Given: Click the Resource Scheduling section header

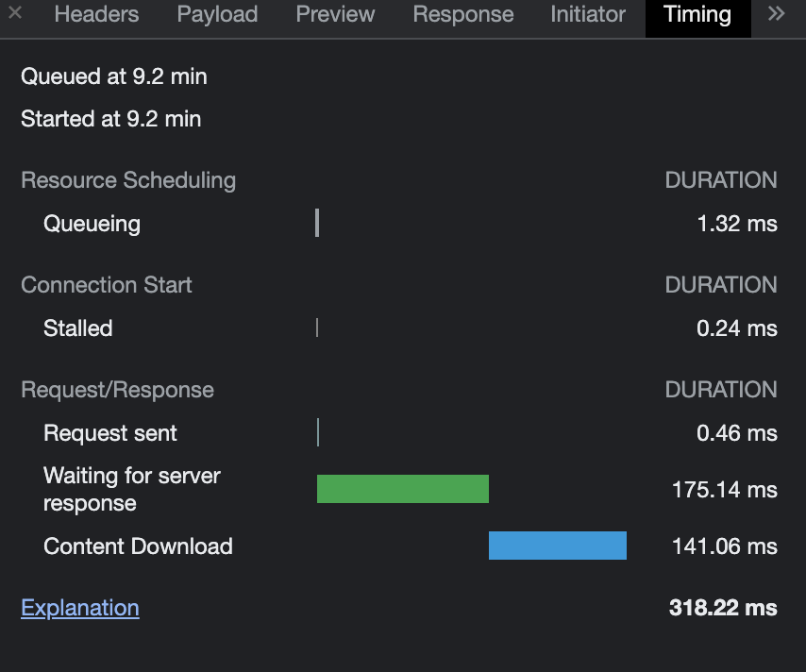Looking at the screenshot, I should (x=128, y=180).
